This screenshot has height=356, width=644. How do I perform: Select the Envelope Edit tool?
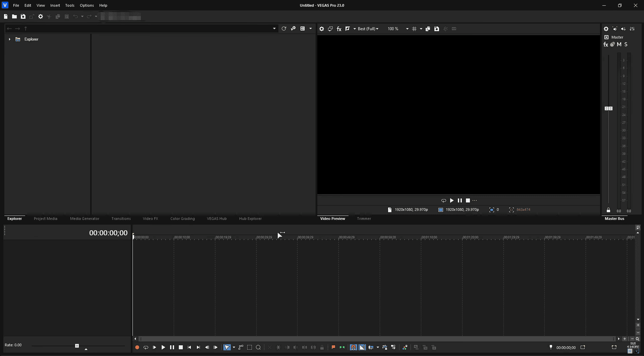point(241,348)
